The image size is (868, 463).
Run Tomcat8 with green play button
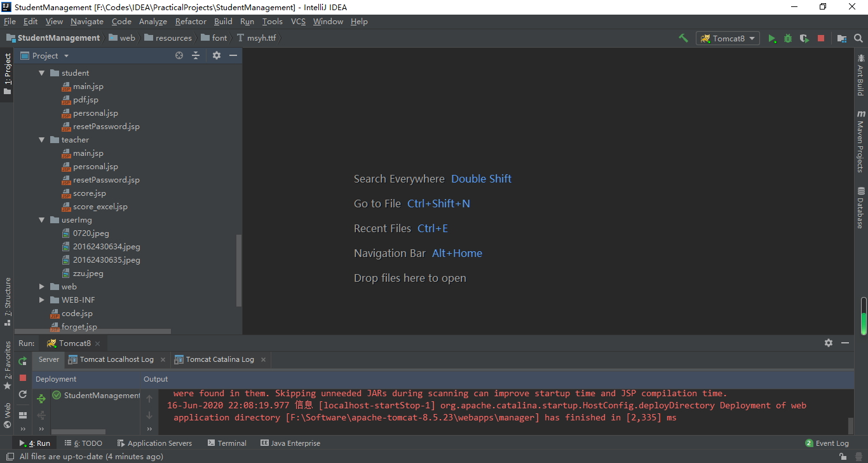coord(772,38)
